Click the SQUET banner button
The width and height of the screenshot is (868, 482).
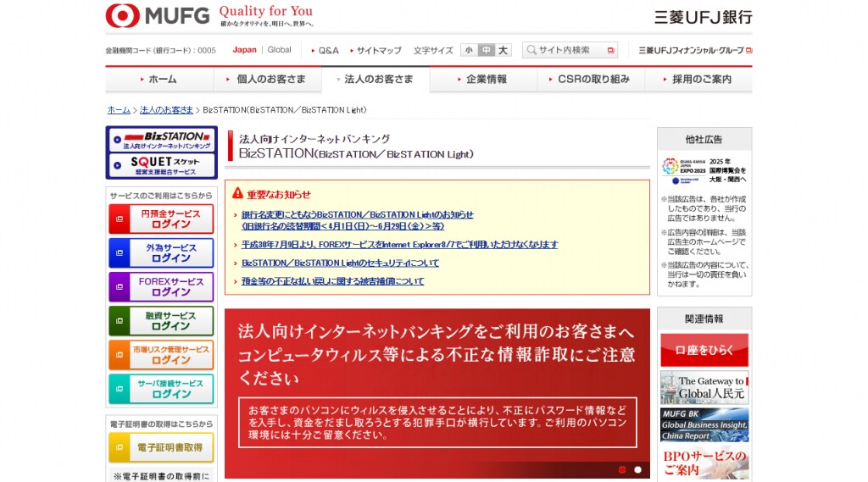(x=162, y=165)
